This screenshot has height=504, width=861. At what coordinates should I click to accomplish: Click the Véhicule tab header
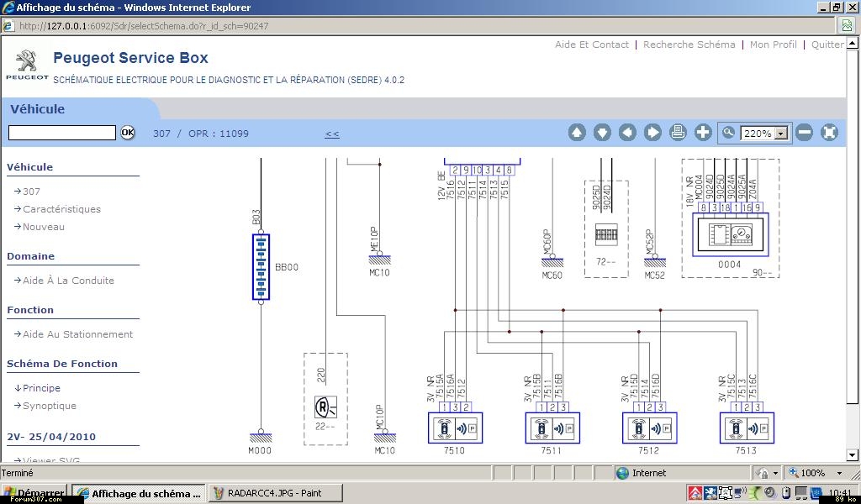tap(37, 108)
